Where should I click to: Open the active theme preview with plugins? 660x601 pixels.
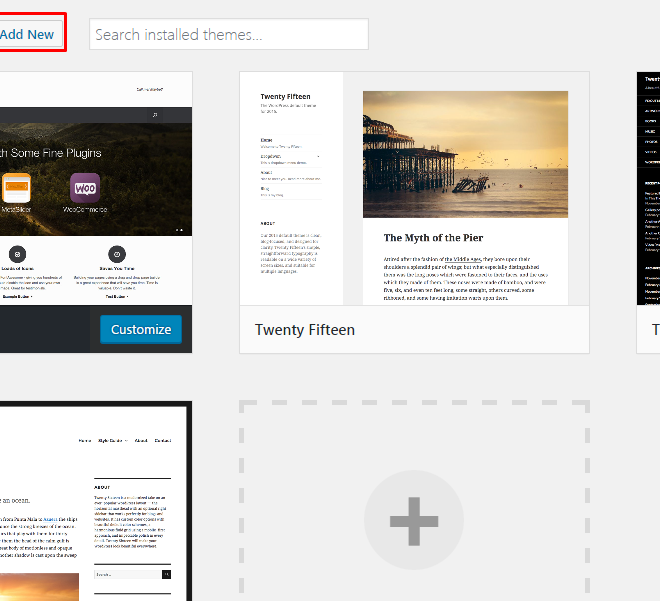(96, 189)
